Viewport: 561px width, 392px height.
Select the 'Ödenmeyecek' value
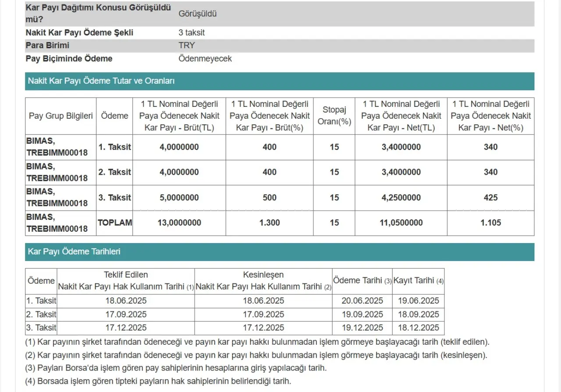pyautogui.click(x=205, y=59)
